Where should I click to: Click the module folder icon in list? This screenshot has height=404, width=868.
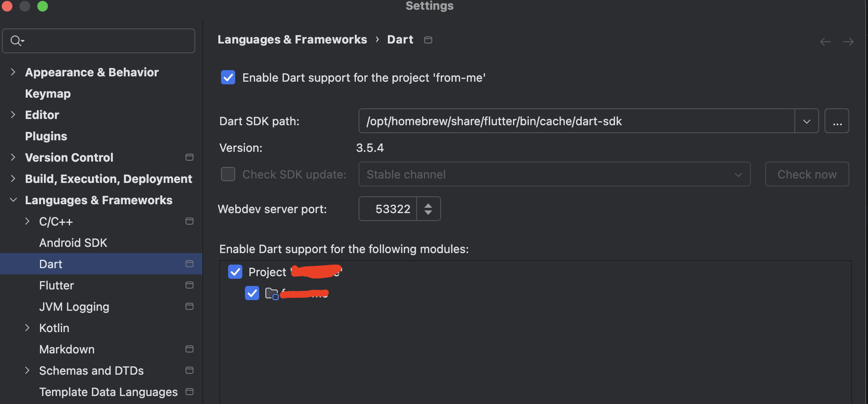coord(271,293)
